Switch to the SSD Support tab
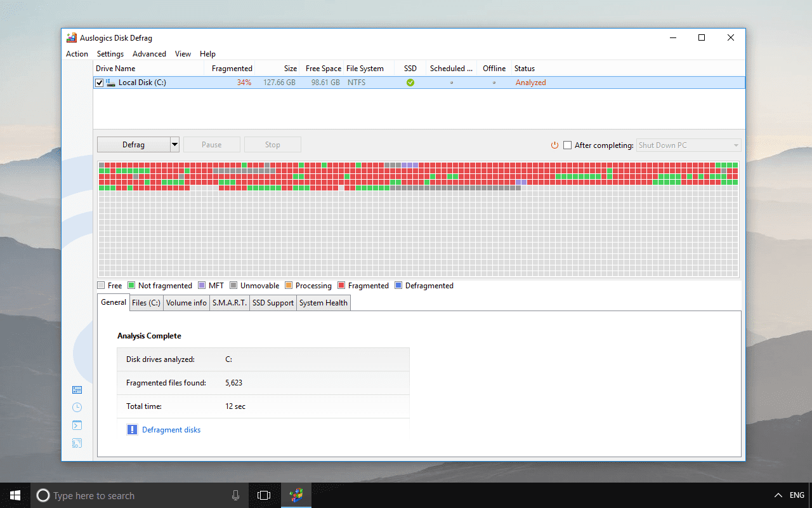 pyautogui.click(x=273, y=303)
